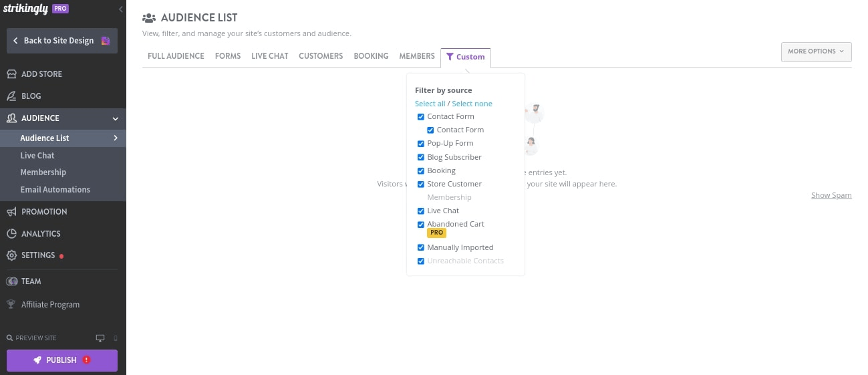868x375 pixels.
Task: Open the Settings menu item
Action: 38,255
